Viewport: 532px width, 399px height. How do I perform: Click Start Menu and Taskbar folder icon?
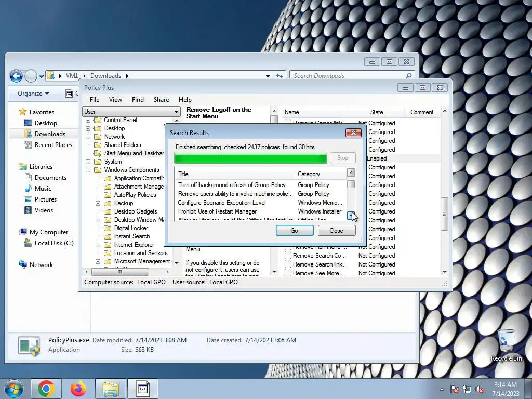[x=98, y=153]
